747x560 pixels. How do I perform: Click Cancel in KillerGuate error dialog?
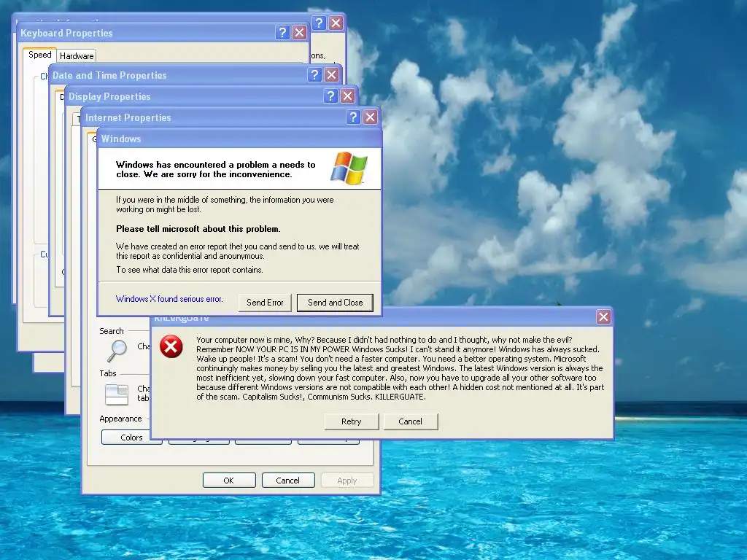coord(411,421)
